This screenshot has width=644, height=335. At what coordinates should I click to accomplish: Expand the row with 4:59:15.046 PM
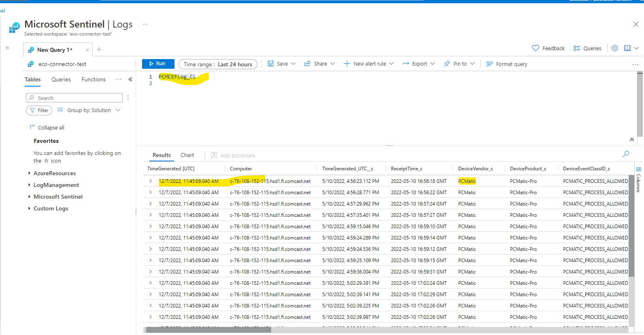pos(151,226)
